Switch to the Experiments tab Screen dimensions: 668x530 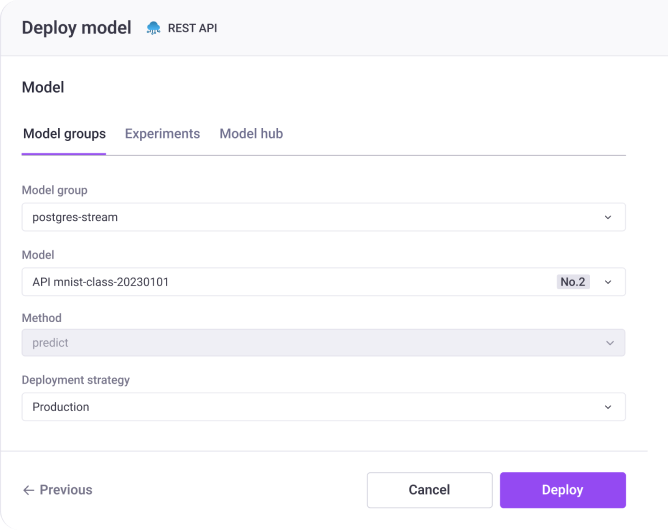(x=162, y=134)
